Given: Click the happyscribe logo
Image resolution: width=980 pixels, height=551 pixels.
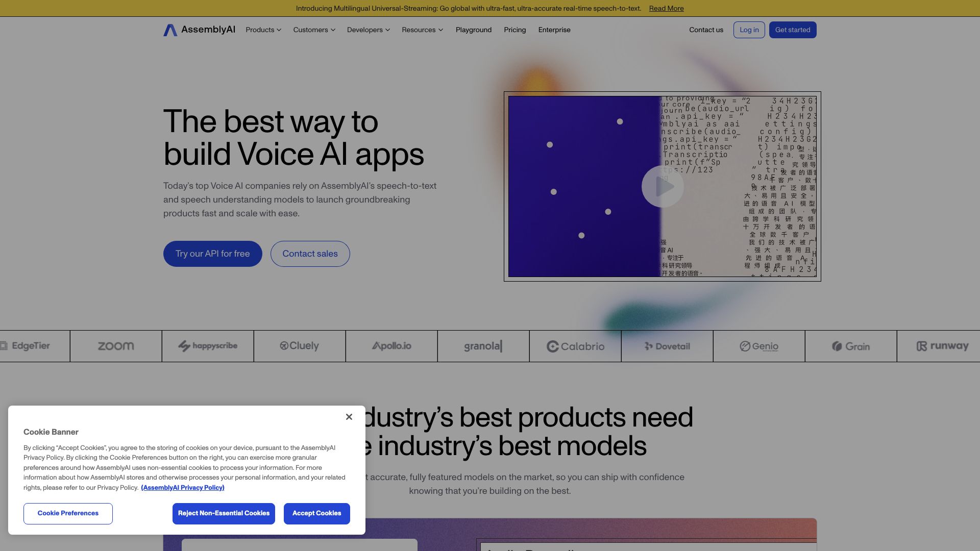Looking at the screenshot, I should (208, 346).
